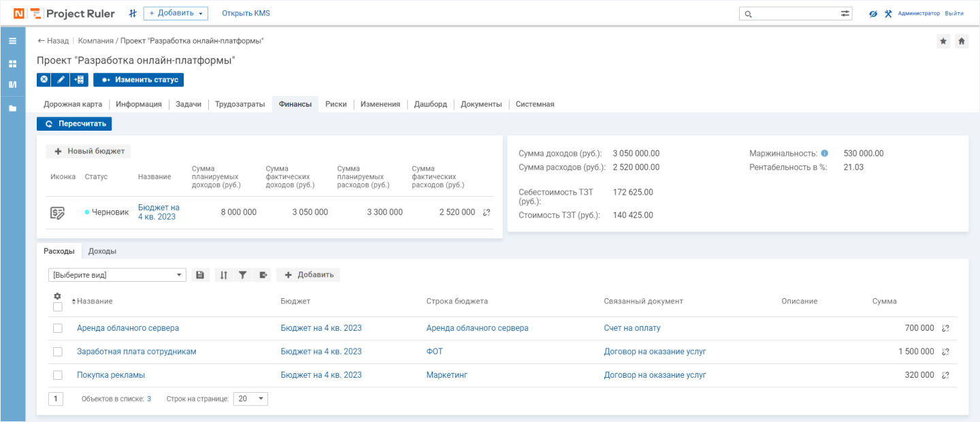This screenshot has width=980, height=422.
Task: Click the Project Ruler logo
Action: (x=64, y=14)
